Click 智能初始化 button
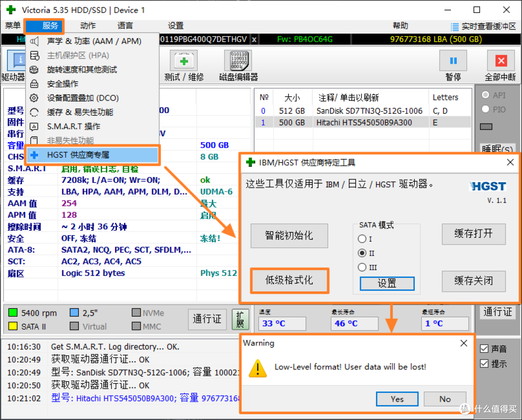This screenshot has height=420, width=522. click(x=289, y=236)
